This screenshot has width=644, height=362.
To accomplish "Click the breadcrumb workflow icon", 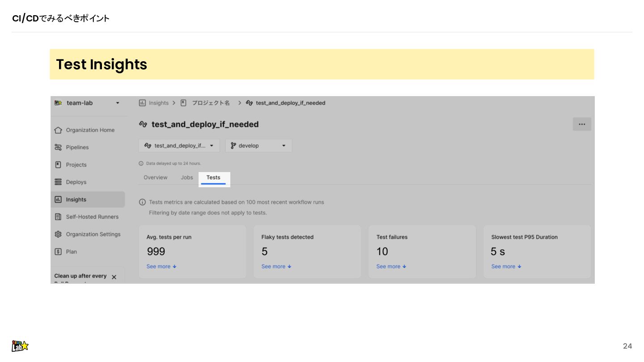I will pos(249,103).
